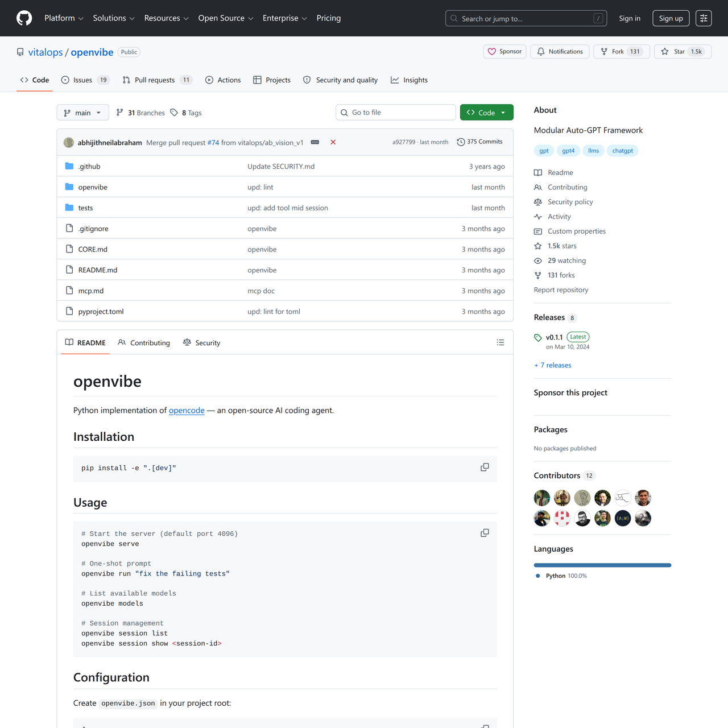The width and height of the screenshot is (728, 728).
Task: Click the Security policy scale icon
Action: (x=538, y=202)
